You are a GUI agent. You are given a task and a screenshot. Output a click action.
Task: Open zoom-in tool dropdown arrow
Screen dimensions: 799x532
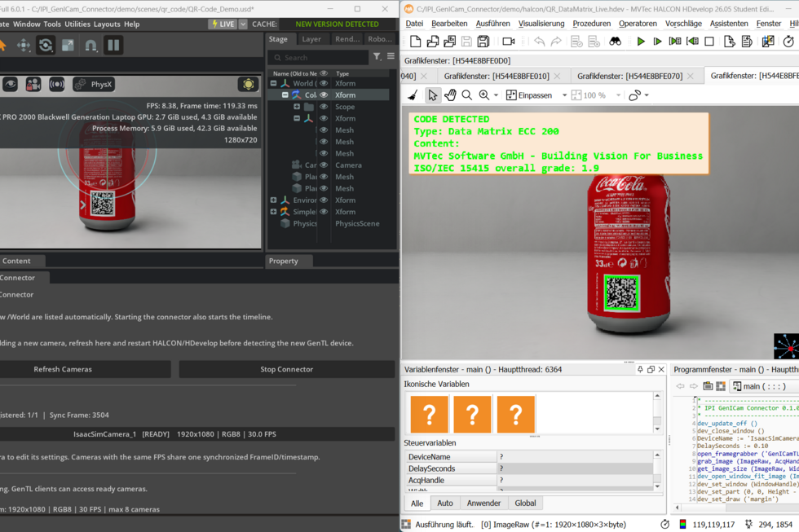[496, 95]
